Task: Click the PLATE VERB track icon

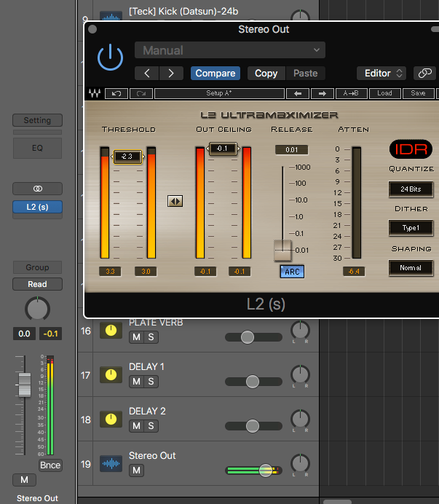Action: pos(111,331)
